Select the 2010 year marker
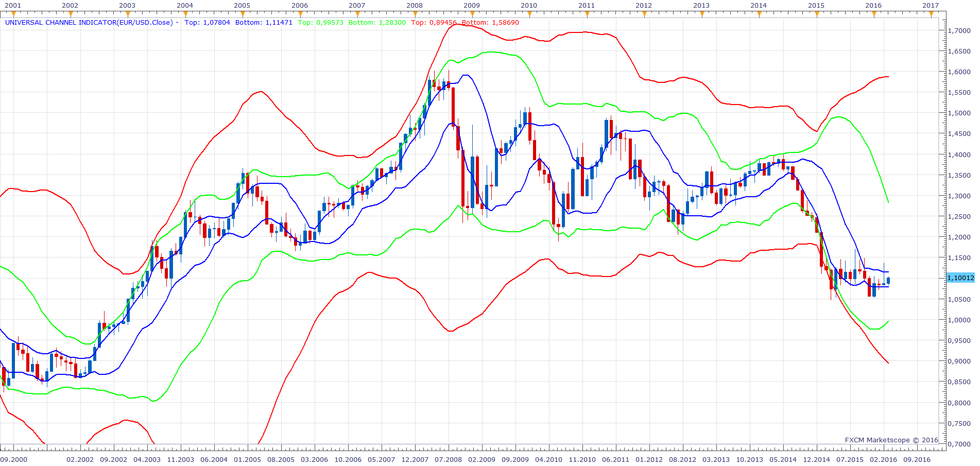This screenshot has width=980, height=466. (x=529, y=14)
